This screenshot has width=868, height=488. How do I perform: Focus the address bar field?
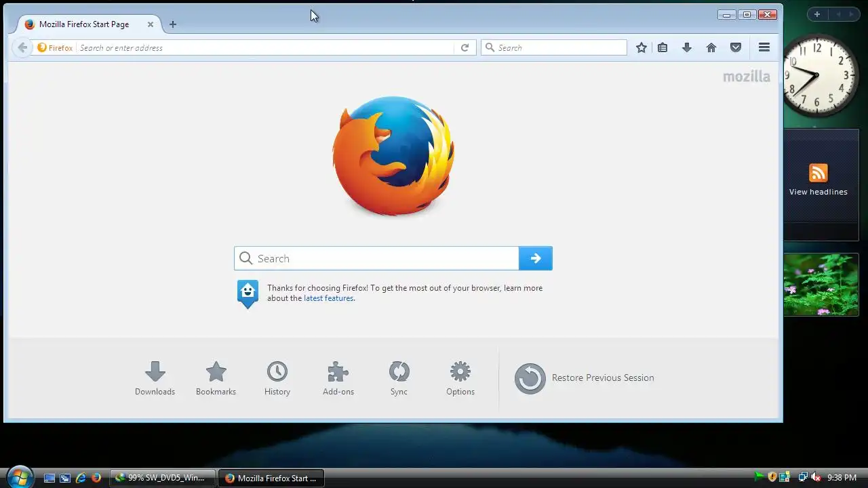pos(264,47)
